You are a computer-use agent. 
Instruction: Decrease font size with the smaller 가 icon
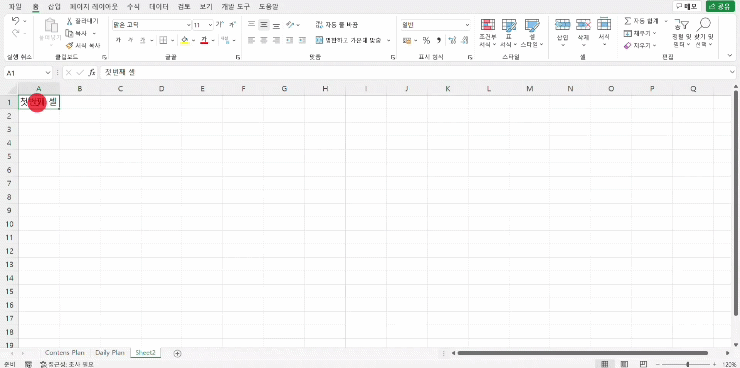(232, 25)
